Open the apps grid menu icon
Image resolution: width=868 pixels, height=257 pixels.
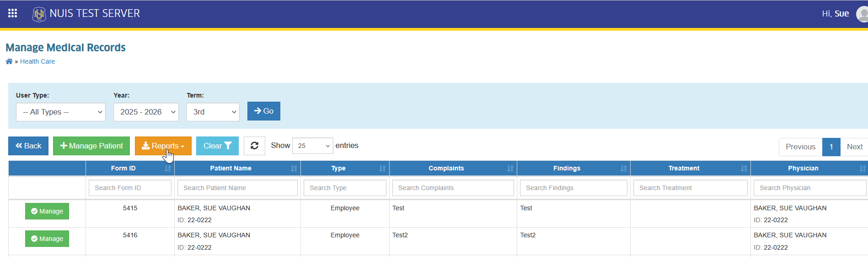[x=13, y=13]
